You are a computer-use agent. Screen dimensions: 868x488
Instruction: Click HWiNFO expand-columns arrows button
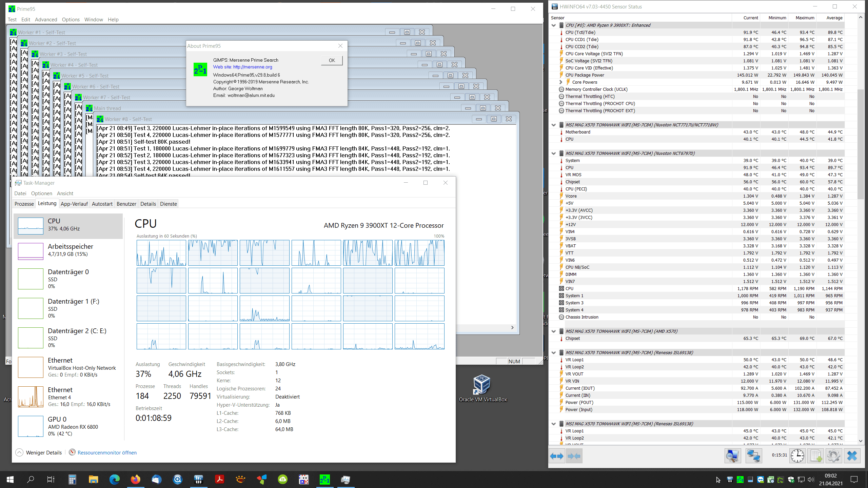557,456
